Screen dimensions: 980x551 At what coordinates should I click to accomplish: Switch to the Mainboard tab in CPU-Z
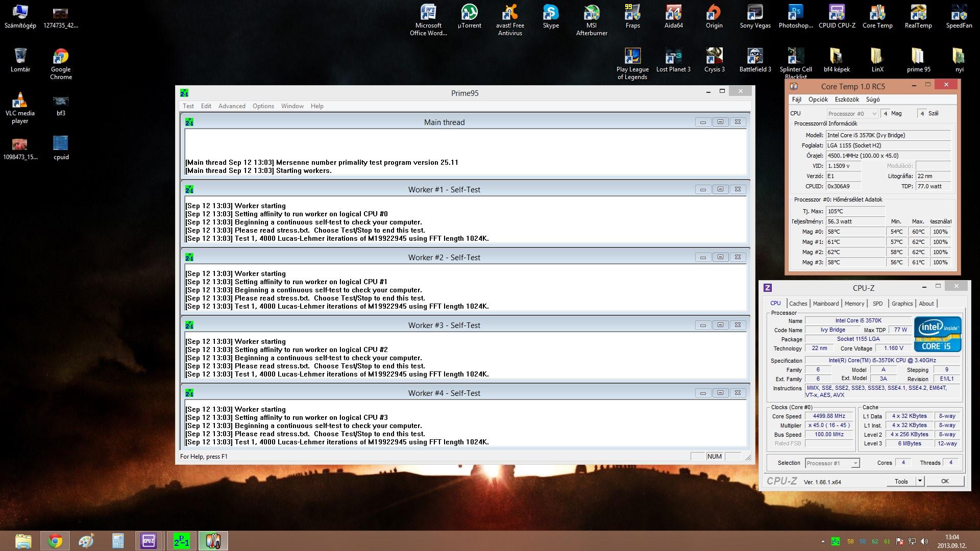tap(826, 304)
